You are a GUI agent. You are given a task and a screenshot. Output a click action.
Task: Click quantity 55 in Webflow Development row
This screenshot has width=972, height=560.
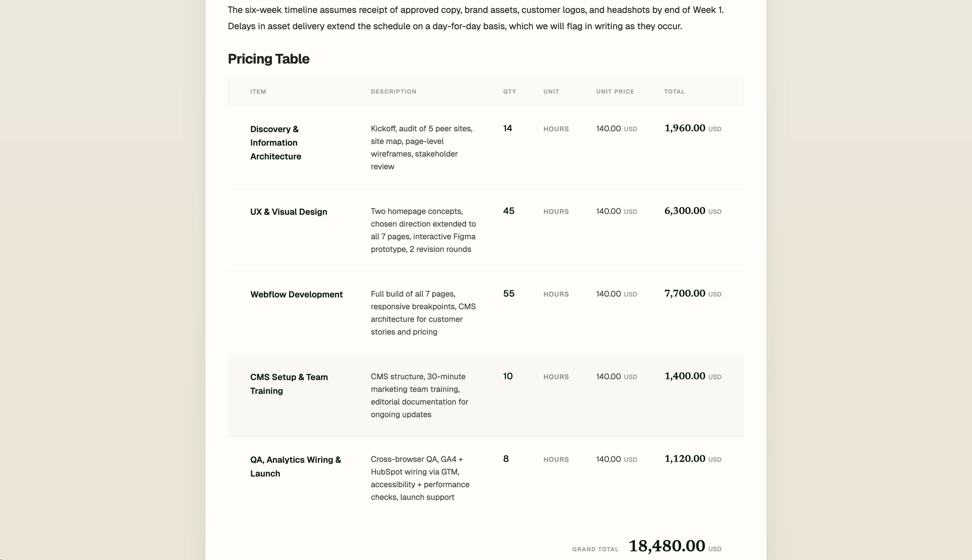(508, 294)
